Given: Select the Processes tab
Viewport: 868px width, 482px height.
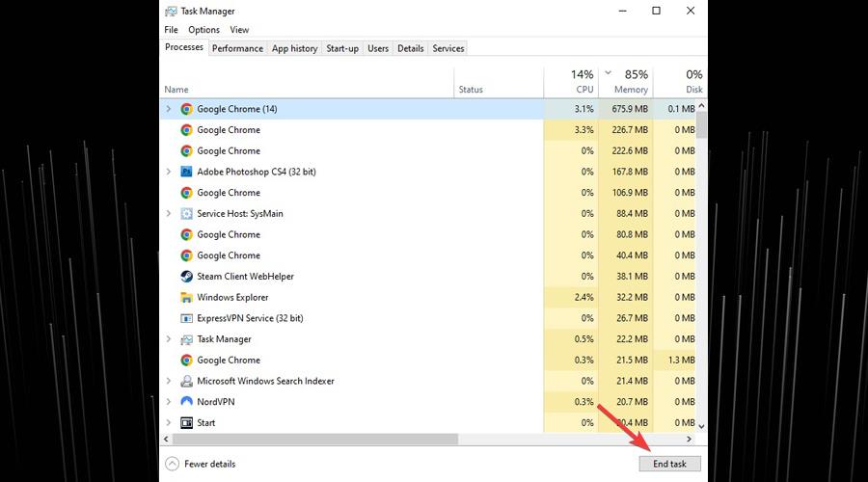Looking at the screenshot, I should click(184, 47).
